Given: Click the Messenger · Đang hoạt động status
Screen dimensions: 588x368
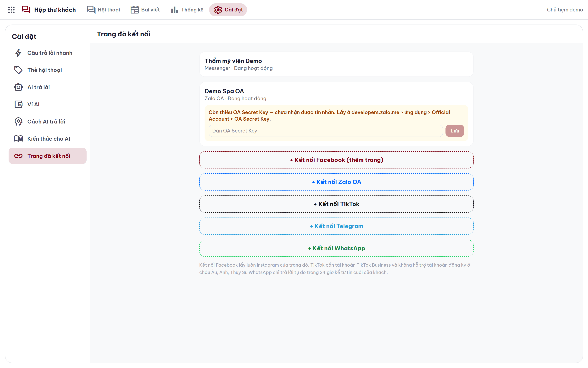Looking at the screenshot, I should (238, 68).
